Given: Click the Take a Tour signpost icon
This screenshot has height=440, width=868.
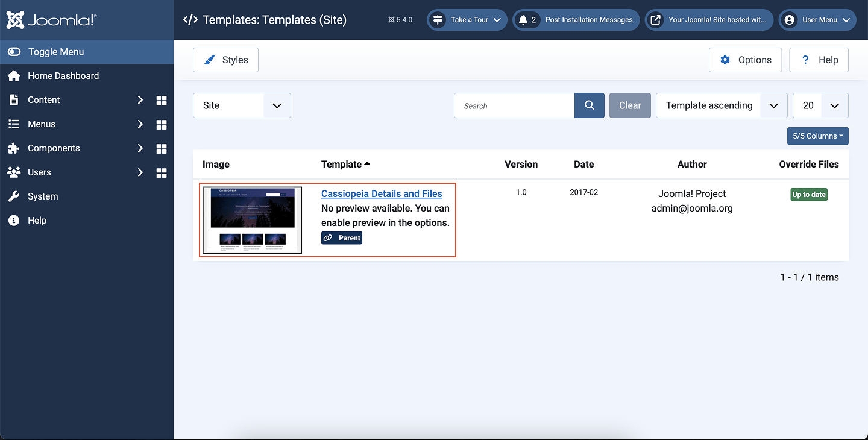Looking at the screenshot, I should tap(438, 20).
